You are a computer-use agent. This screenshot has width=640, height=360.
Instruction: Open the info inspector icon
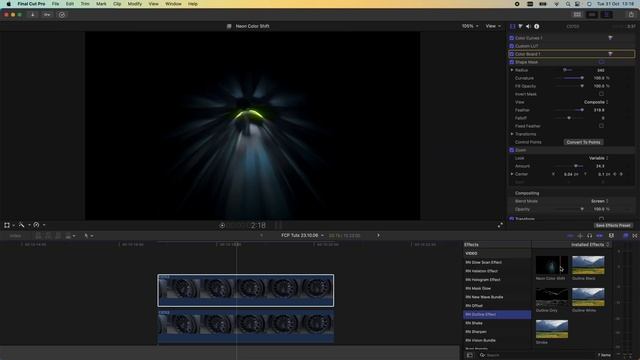[x=536, y=26]
